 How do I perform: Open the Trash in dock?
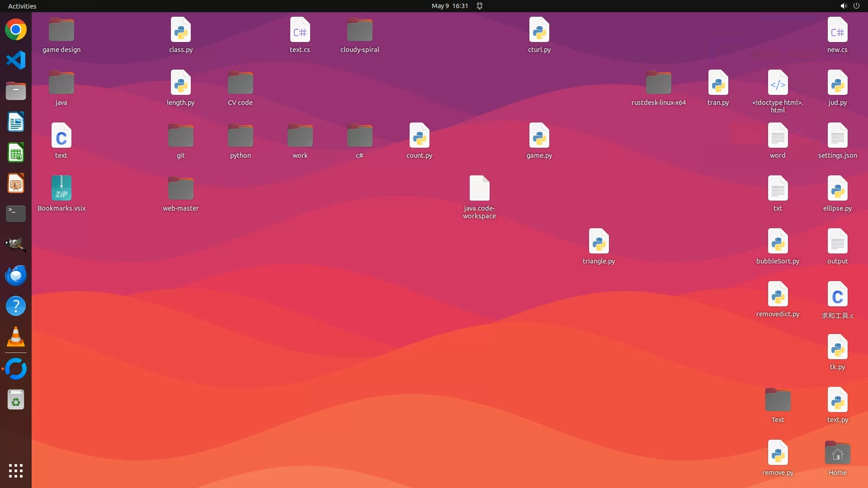coord(16,400)
